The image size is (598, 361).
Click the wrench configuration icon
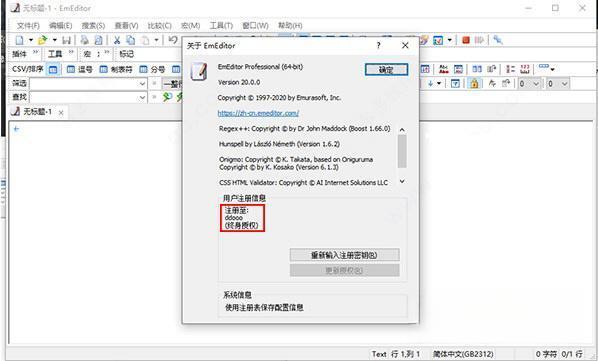pyautogui.click(x=498, y=40)
